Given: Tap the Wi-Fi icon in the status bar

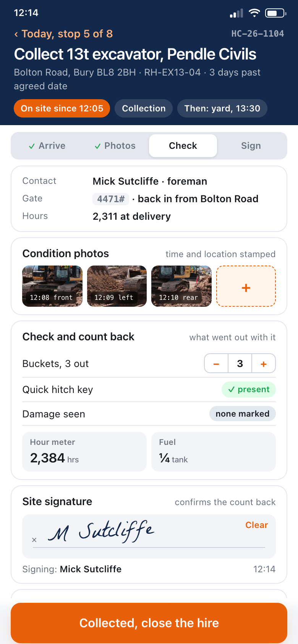Looking at the screenshot, I should tap(254, 13).
